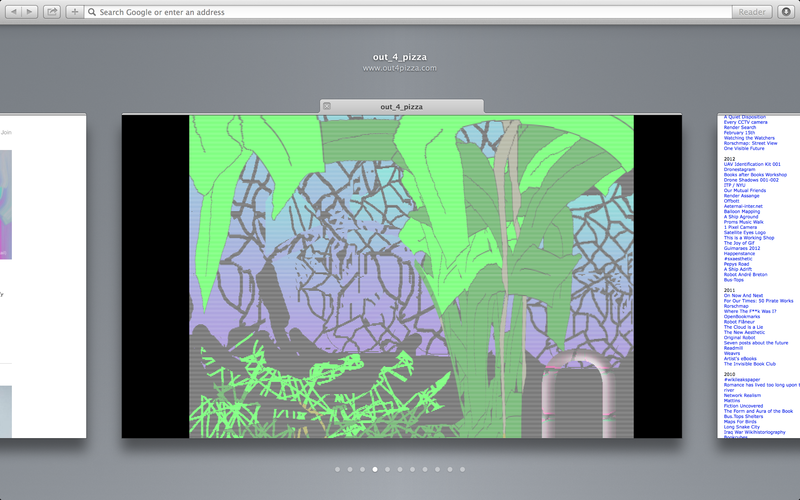Click the Reader button
The width and height of the screenshot is (800, 500).
click(x=752, y=12)
